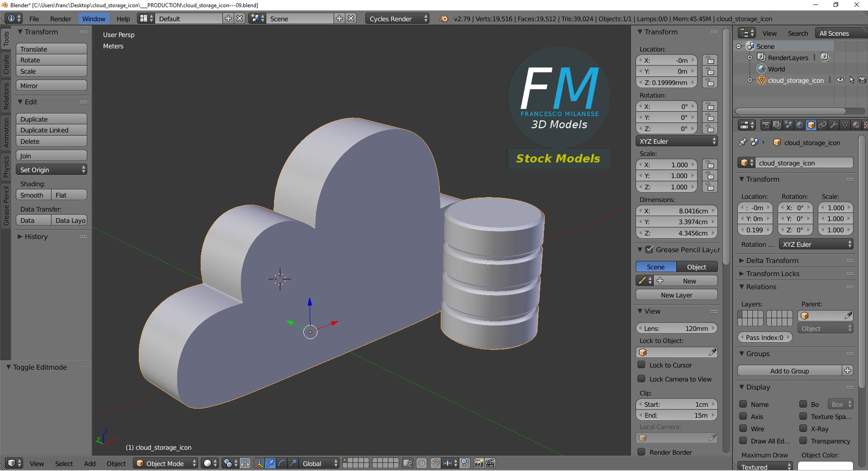868x471 pixels.
Task: Enable the Lock to Cursor checkbox
Action: [642, 365]
